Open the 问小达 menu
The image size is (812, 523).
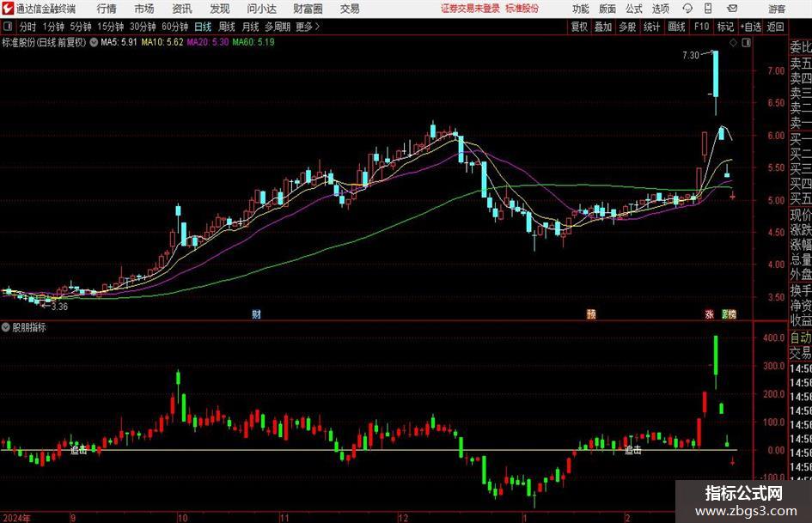pyautogui.click(x=261, y=9)
